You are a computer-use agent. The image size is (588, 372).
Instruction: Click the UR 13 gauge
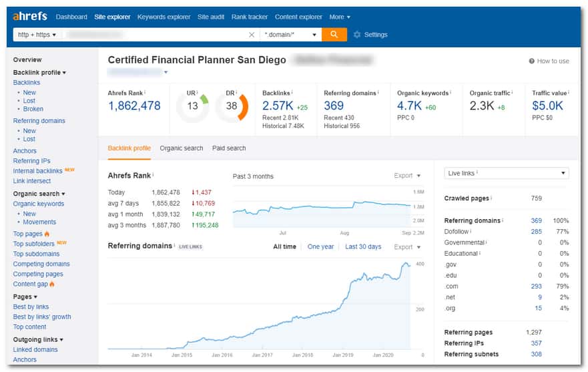pyautogui.click(x=192, y=106)
